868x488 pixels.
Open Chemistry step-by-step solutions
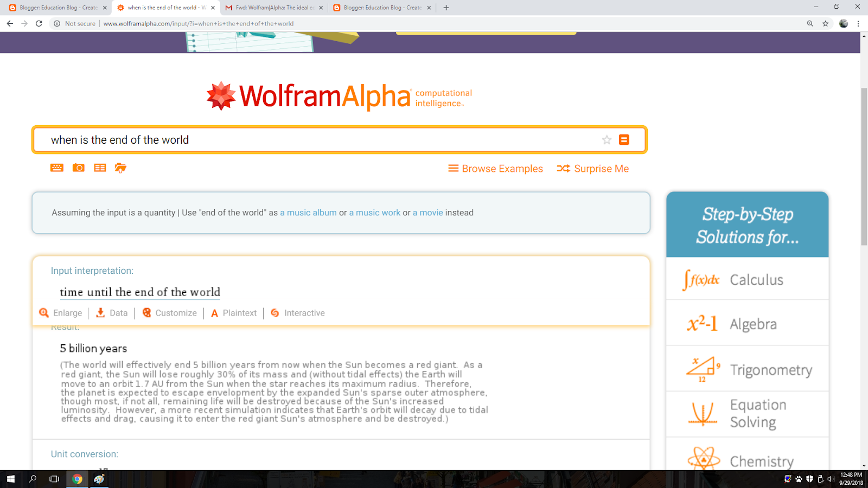748,454
